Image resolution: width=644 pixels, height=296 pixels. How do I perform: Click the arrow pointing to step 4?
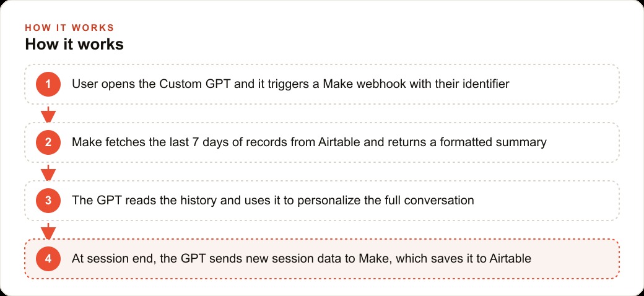(x=48, y=231)
